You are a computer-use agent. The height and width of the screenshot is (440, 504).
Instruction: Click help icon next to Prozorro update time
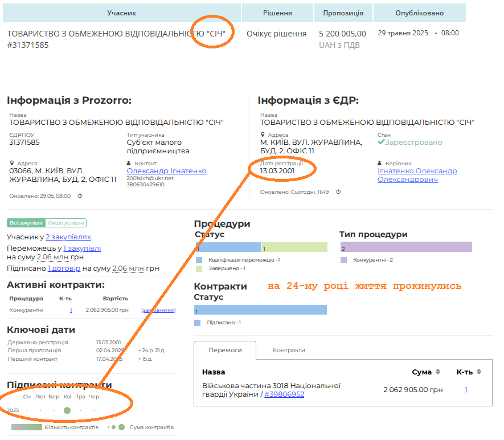click(x=80, y=195)
